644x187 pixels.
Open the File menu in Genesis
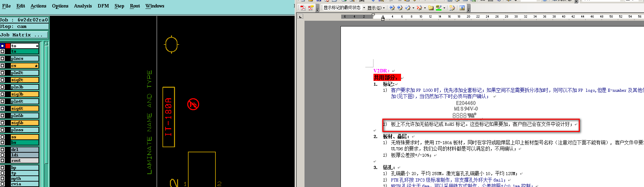(6, 6)
